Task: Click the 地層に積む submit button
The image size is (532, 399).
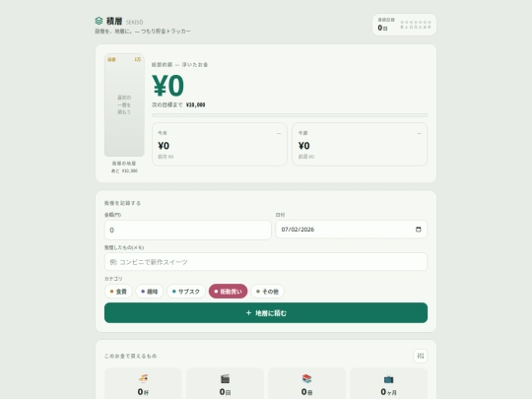Action: 266,313
